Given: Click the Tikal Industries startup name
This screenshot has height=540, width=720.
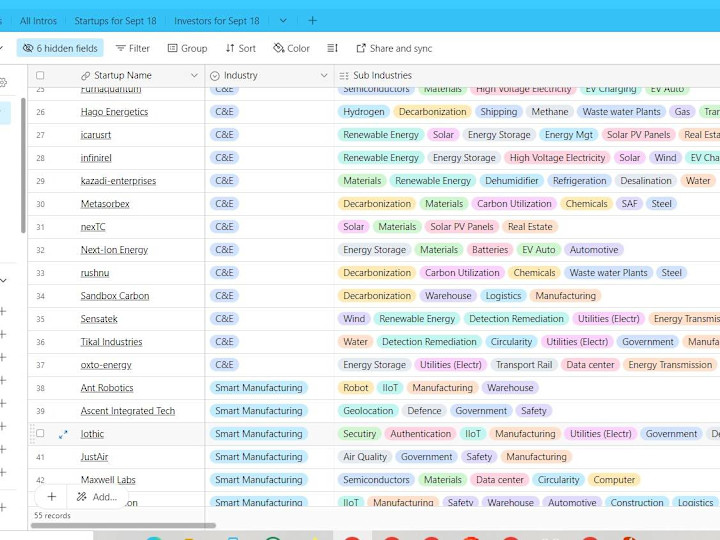Looking at the screenshot, I should [112, 342].
